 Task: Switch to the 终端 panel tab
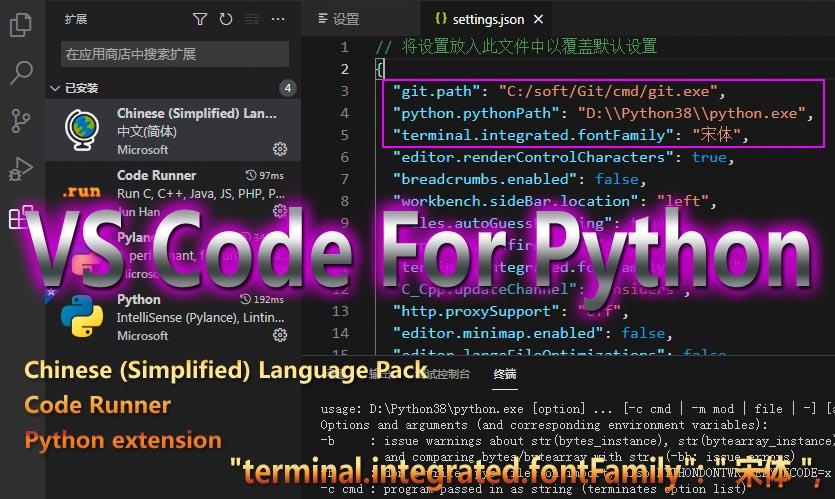coord(505,374)
